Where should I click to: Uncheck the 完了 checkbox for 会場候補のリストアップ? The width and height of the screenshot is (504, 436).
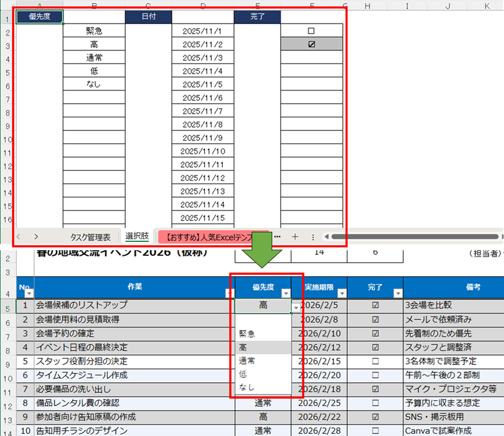point(375,305)
